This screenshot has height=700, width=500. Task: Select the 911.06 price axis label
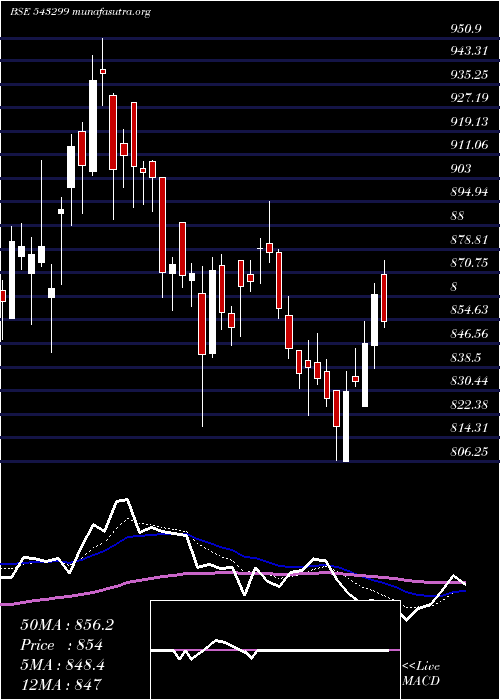tap(469, 145)
